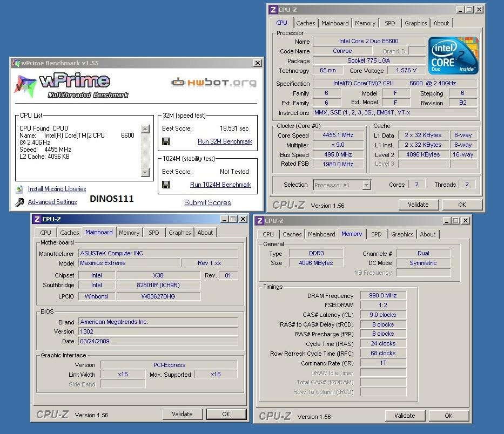Viewport: 504px width, 434px height.
Task: Minimize the Memory CPU-Z window
Action: [x=447, y=221]
